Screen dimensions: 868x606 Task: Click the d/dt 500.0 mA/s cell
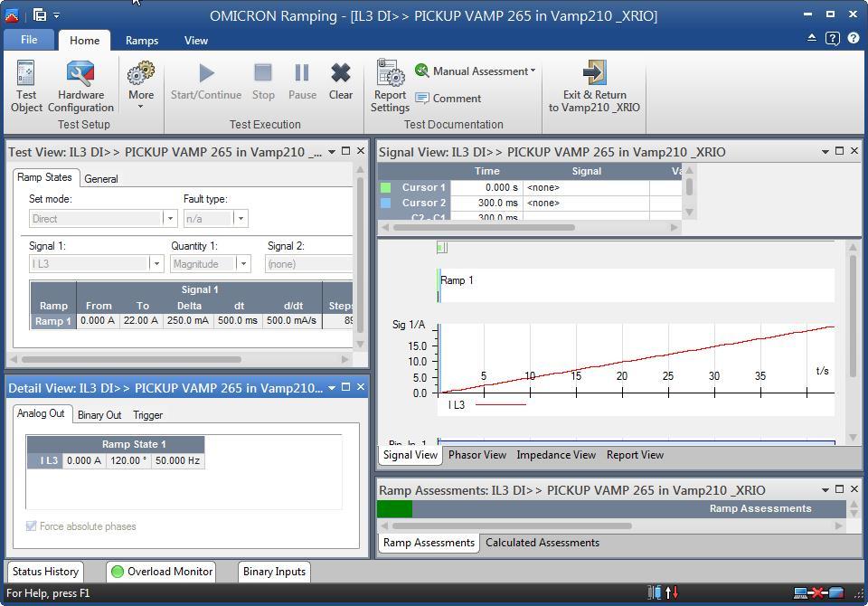tap(292, 321)
